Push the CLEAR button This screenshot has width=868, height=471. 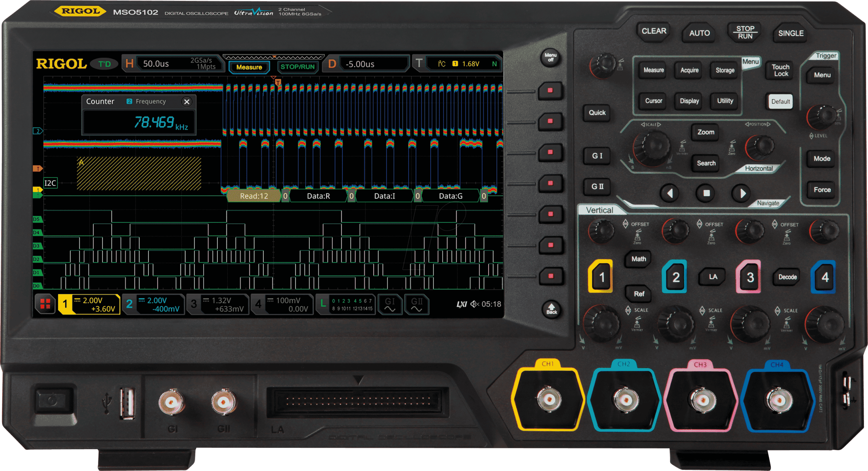pyautogui.click(x=654, y=31)
